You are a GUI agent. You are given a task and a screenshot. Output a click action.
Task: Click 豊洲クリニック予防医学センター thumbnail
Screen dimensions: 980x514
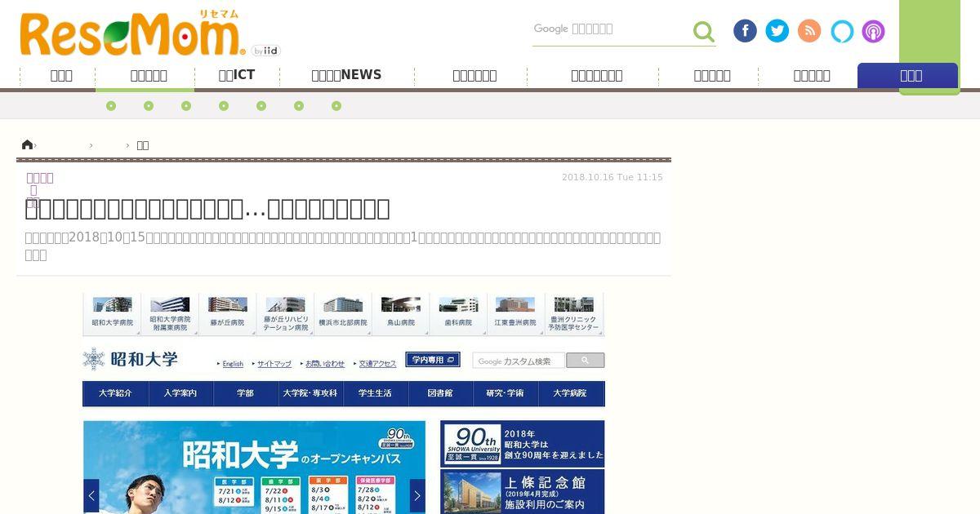pos(573,314)
